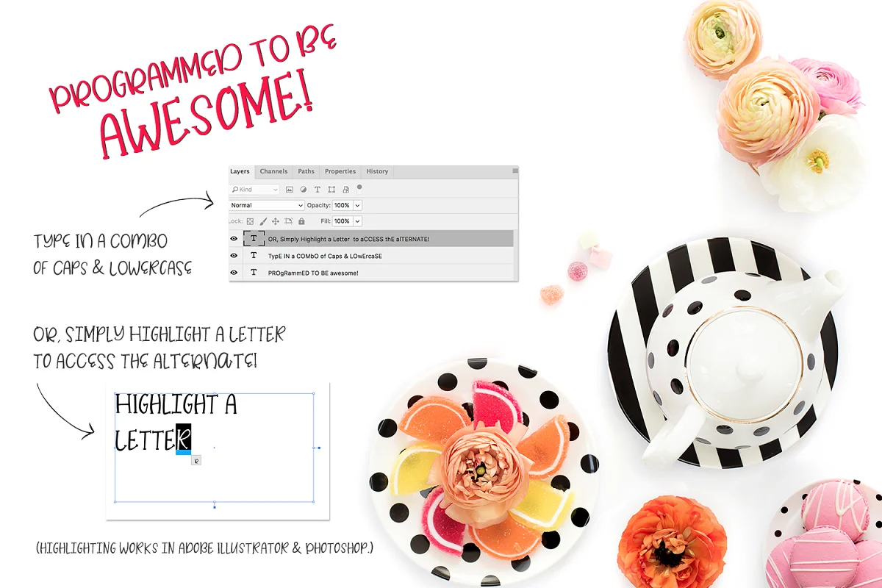This screenshot has width=882, height=588.
Task: Click the lock all padlock icon
Action: tap(301, 221)
